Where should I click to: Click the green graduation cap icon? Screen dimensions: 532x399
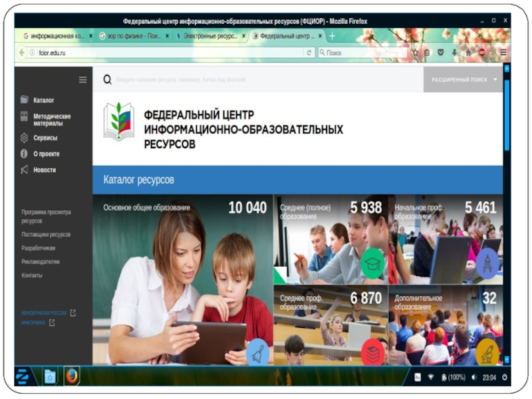[x=372, y=263]
